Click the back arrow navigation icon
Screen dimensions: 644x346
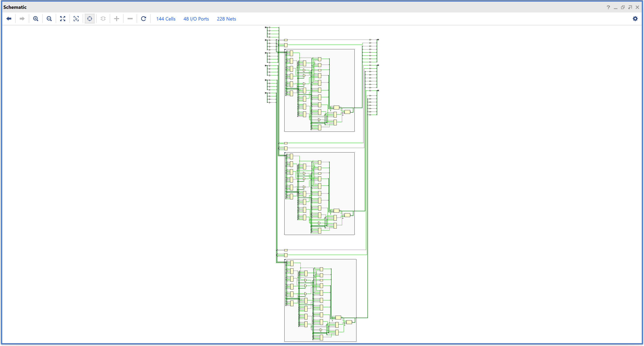tap(9, 19)
